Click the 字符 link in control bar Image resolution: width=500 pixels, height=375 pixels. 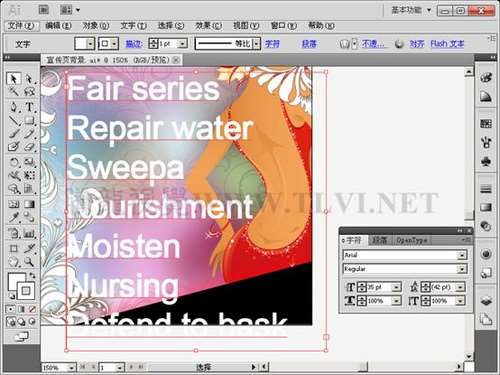272,44
